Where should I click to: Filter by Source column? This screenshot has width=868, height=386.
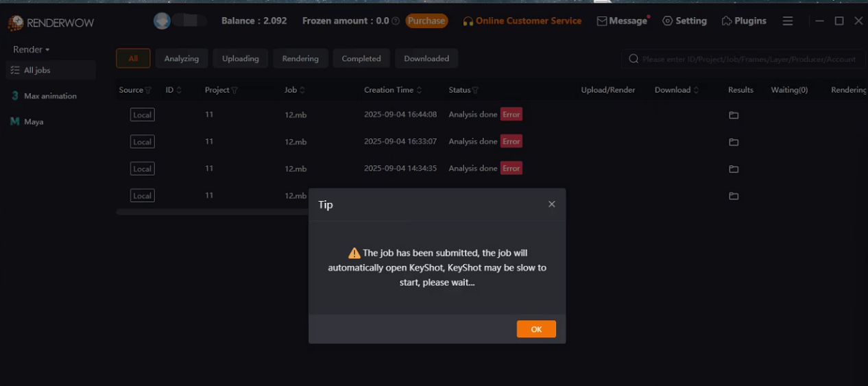[148, 91]
